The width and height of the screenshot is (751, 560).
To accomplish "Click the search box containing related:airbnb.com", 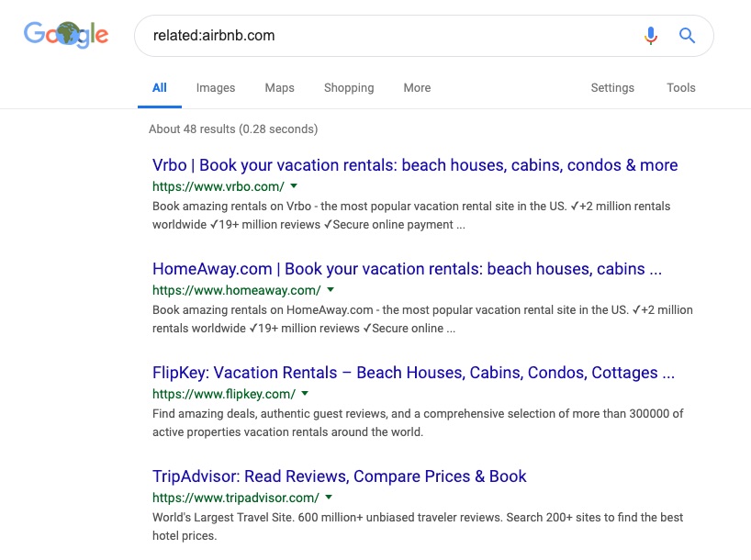I will (x=424, y=36).
